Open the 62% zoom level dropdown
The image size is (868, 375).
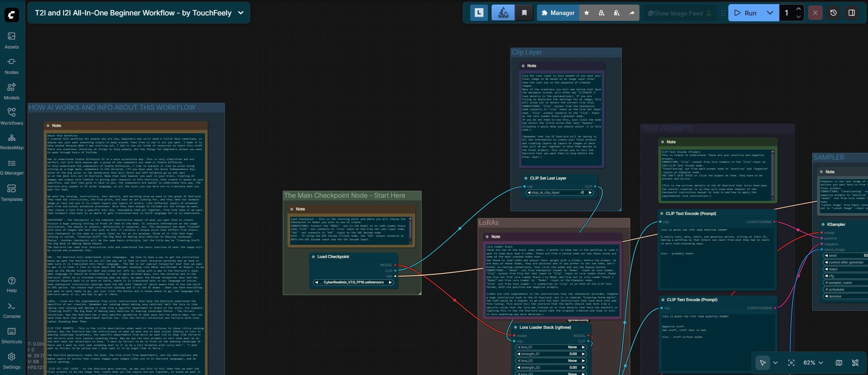click(813, 363)
